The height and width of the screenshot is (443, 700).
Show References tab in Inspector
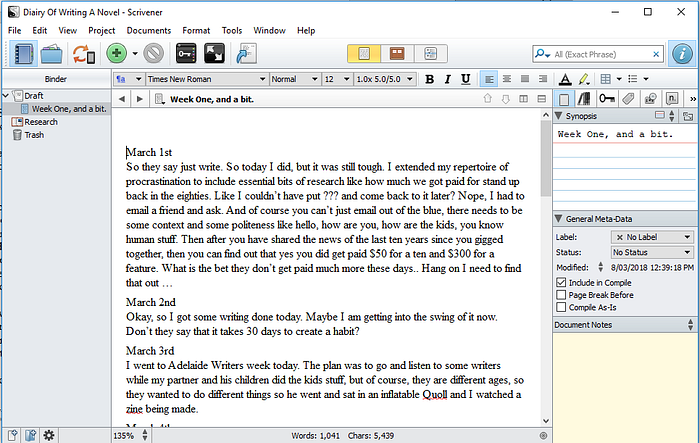[x=584, y=99]
